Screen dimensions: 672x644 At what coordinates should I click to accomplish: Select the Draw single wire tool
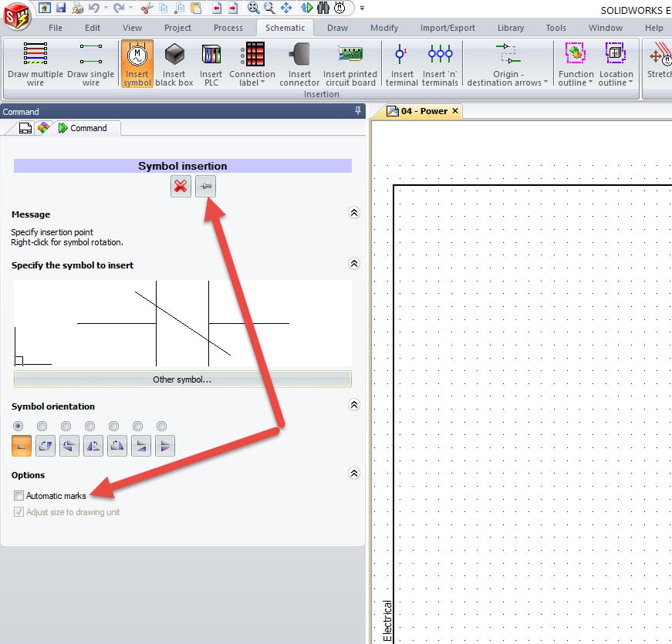[90, 63]
